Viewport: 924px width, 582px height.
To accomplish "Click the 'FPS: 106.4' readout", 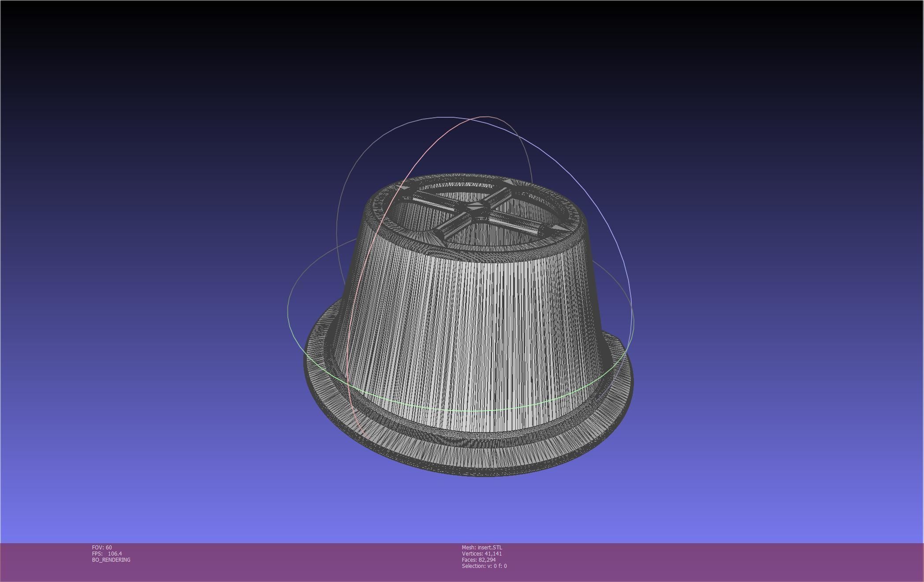I will [x=107, y=553].
